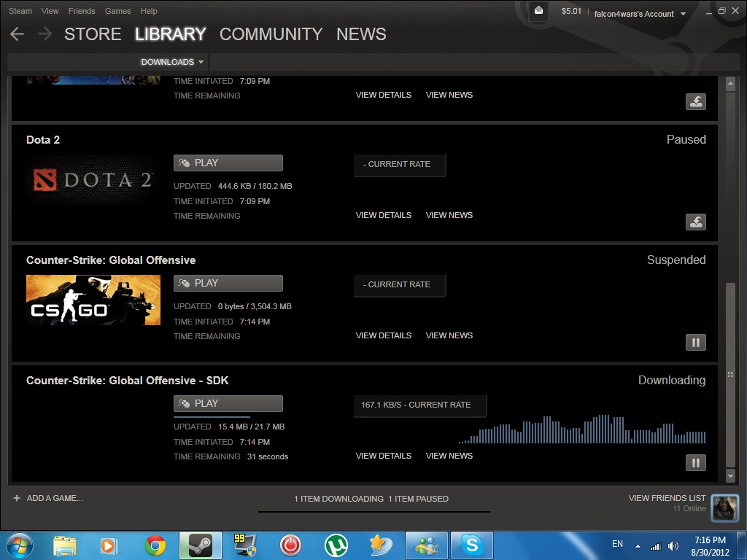Viewport: 747px width, 560px height.
Task: Open the Help menu
Action: [149, 11]
